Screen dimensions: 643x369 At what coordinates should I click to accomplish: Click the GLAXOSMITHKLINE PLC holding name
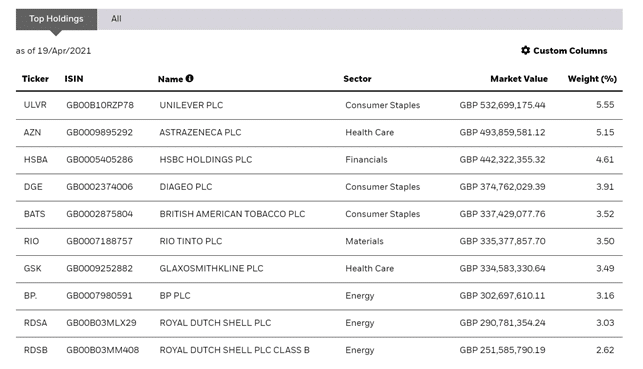coord(211,269)
